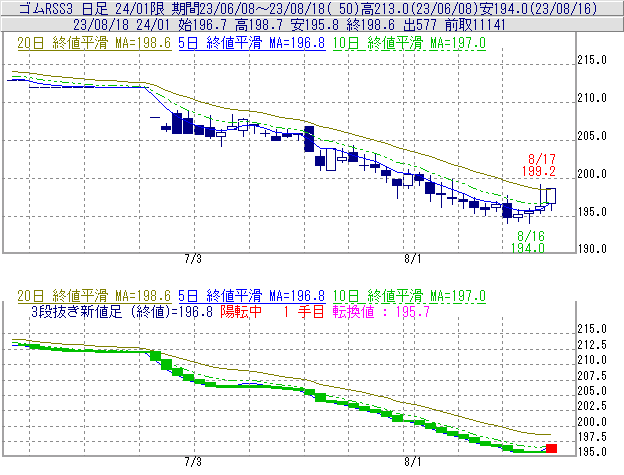Click the red 1 手目 text

click(304, 311)
